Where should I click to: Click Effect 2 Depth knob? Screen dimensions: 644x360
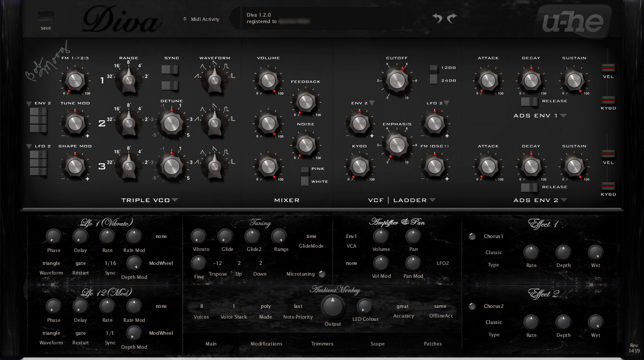[563, 321]
